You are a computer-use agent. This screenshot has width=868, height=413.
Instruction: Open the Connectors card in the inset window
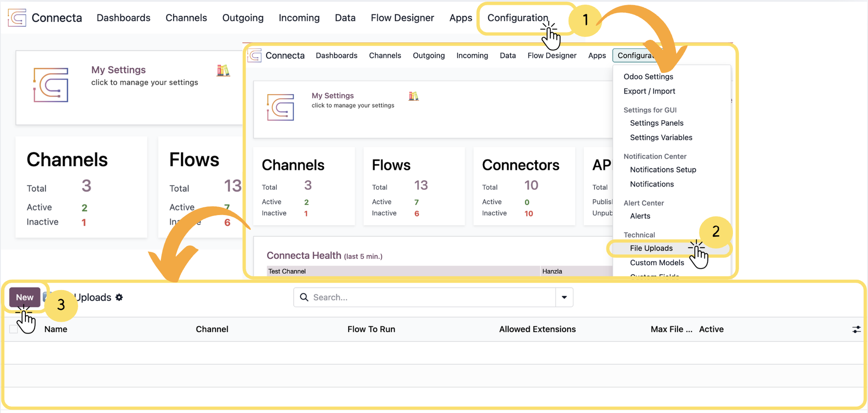[x=524, y=186]
